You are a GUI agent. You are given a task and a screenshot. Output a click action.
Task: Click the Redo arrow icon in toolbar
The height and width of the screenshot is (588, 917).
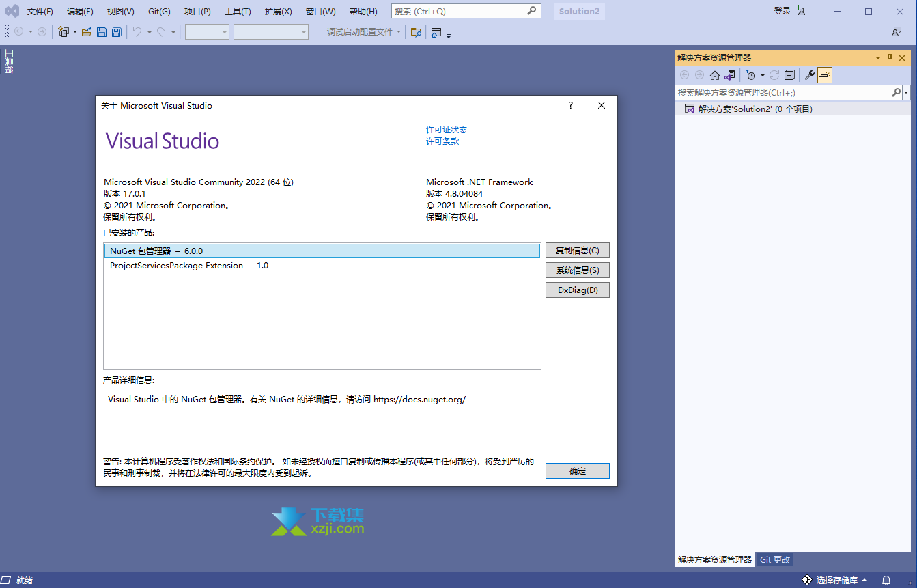pos(161,32)
